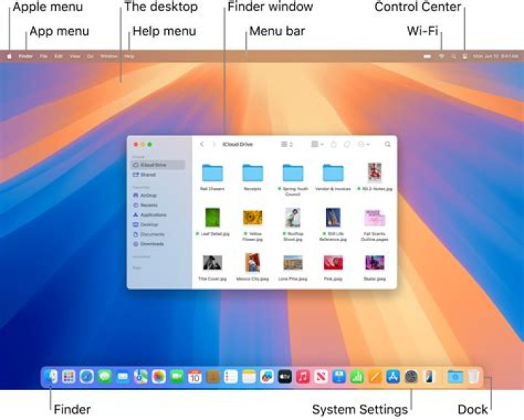524x420 pixels.
Task: Open the Apple menu
Action: (9, 57)
